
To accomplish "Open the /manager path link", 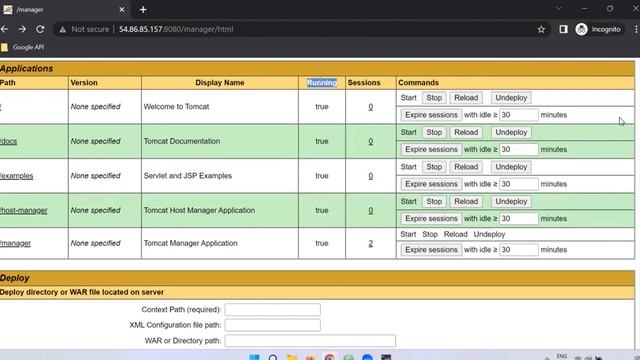I will click(16, 243).
